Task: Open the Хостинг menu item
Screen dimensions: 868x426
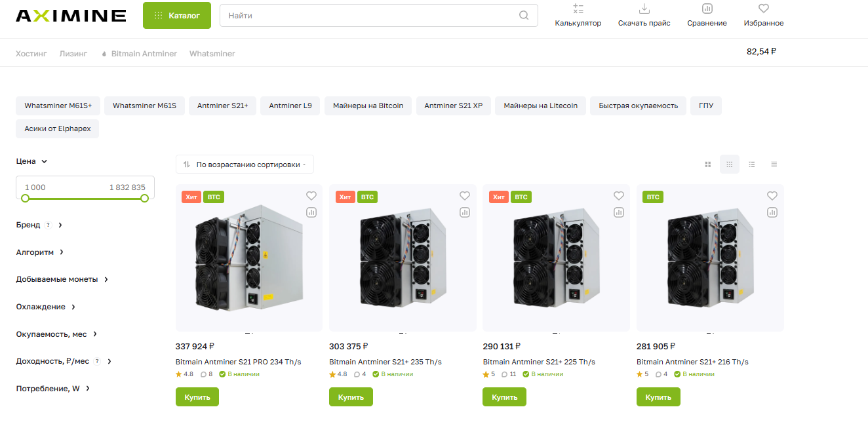Action: [31, 54]
